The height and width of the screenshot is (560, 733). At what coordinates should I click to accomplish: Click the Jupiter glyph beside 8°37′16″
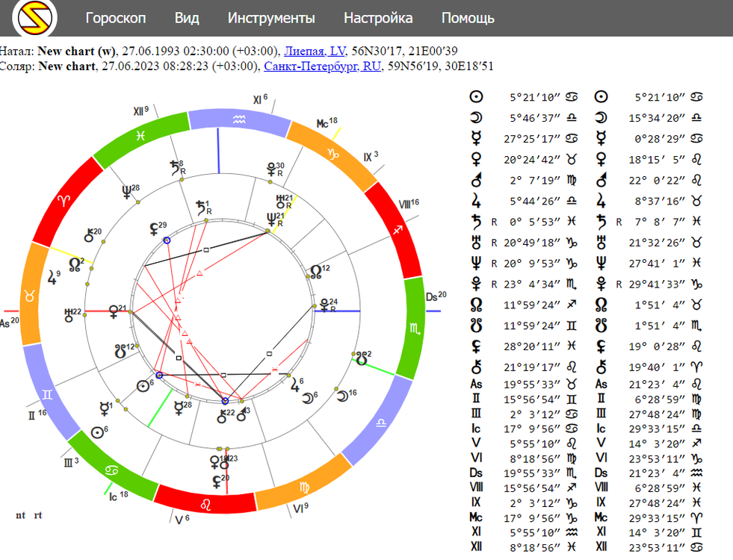click(601, 201)
